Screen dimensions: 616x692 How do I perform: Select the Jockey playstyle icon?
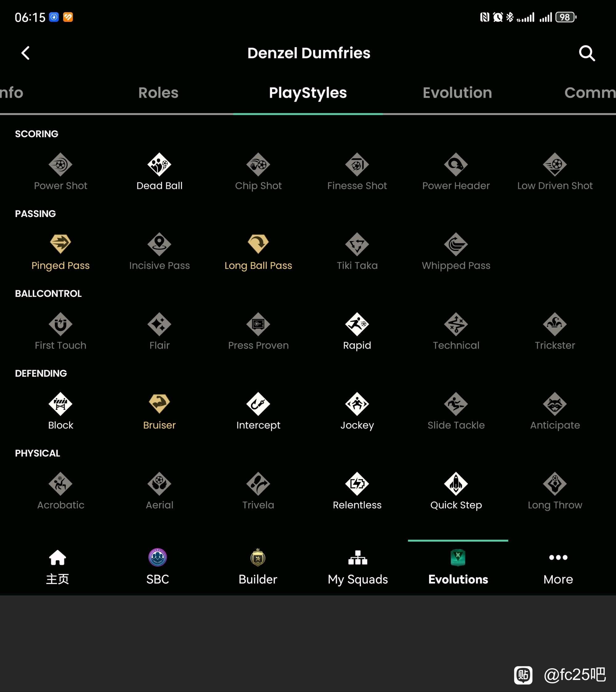pos(357,404)
